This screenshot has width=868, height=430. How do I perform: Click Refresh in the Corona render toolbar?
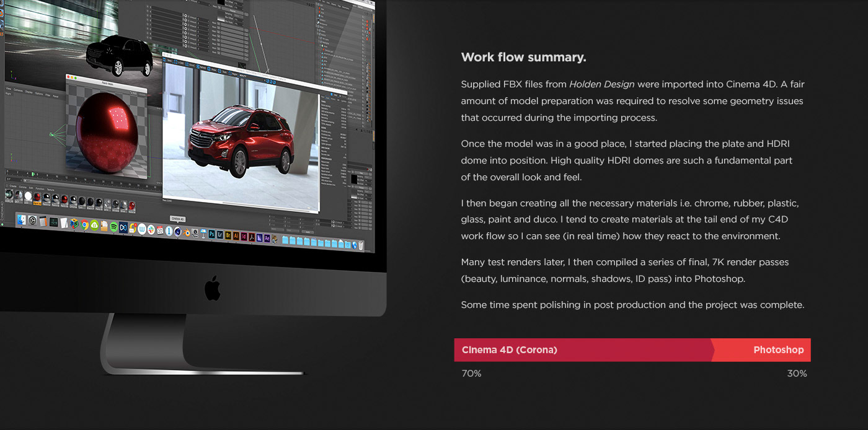(201, 67)
